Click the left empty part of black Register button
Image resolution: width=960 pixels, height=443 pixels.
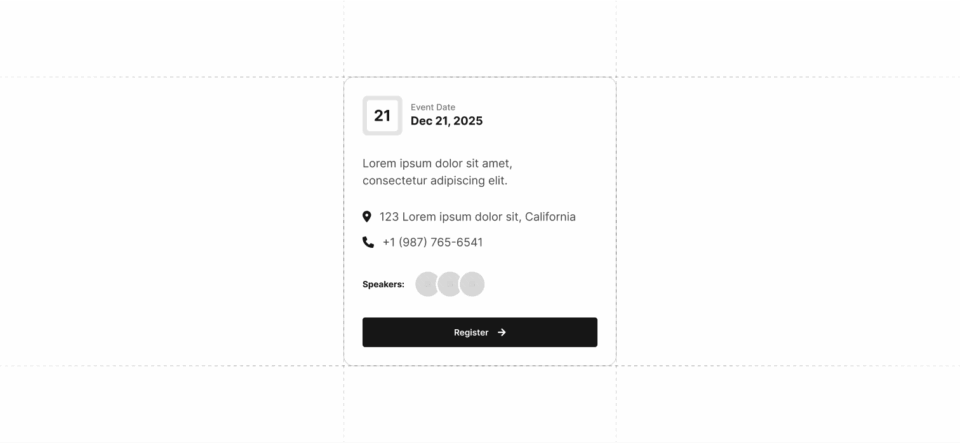[407, 332]
